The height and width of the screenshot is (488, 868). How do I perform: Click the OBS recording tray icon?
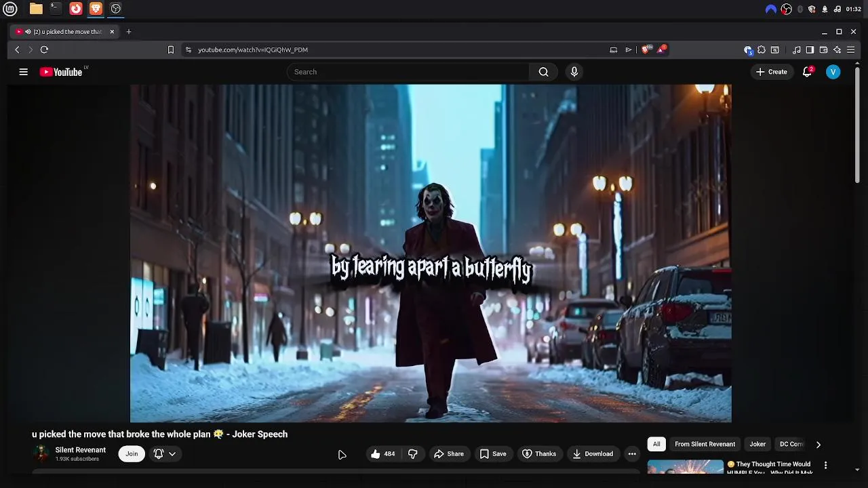click(x=787, y=9)
